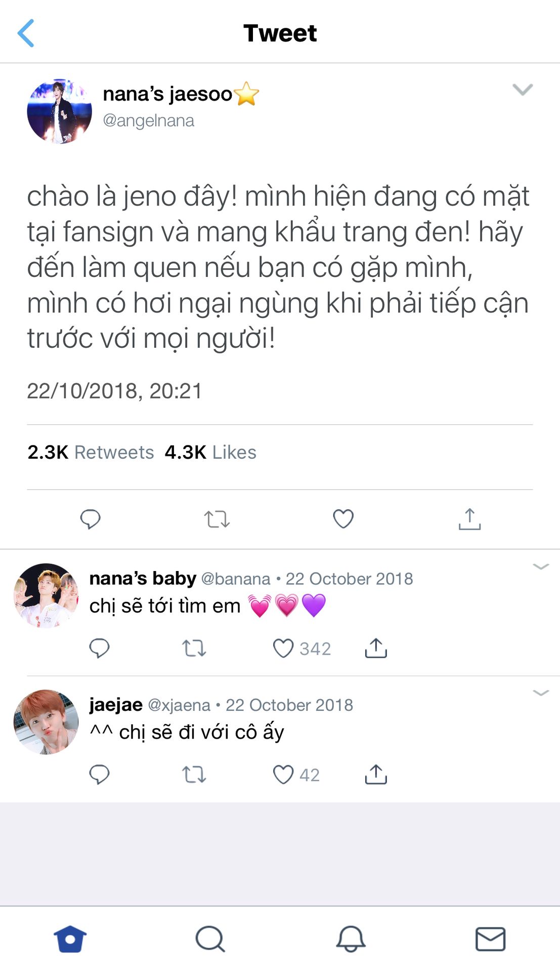Reply to jaejae's comment
Image resolution: width=560 pixels, height=972 pixels.
point(99,775)
